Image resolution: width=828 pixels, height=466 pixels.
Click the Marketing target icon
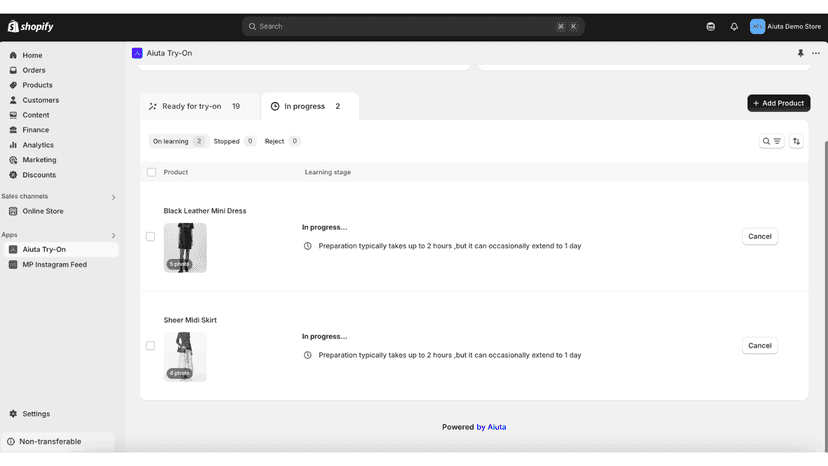click(x=13, y=160)
